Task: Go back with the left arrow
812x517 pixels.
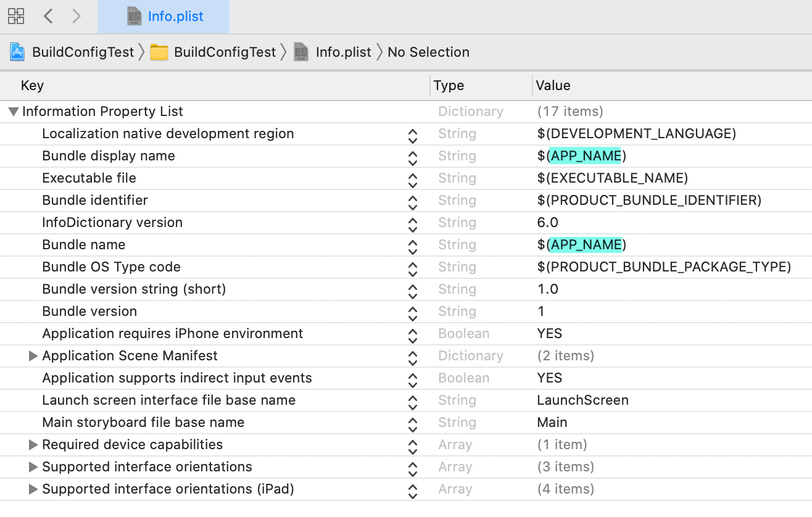Action: click(x=48, y=16)
